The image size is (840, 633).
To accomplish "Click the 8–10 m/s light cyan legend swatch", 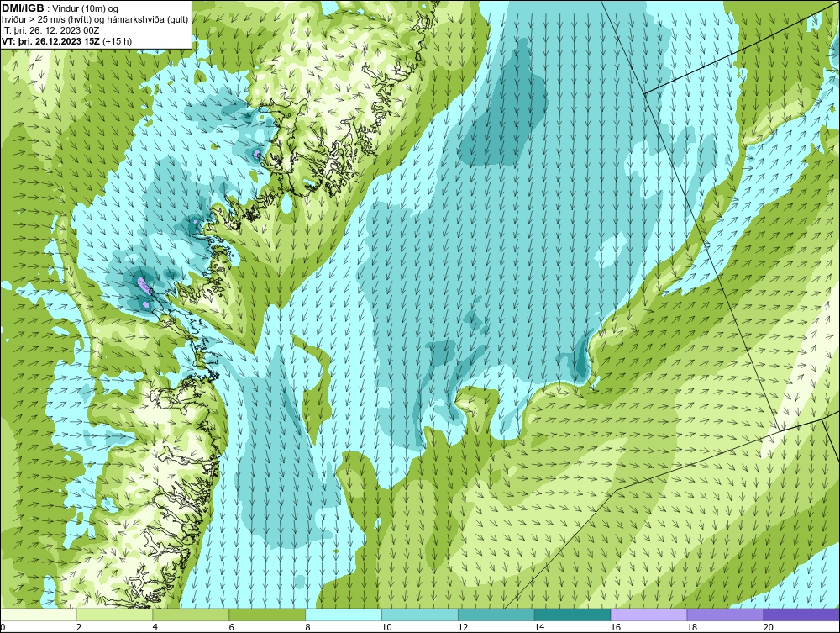I will (344, 615).
